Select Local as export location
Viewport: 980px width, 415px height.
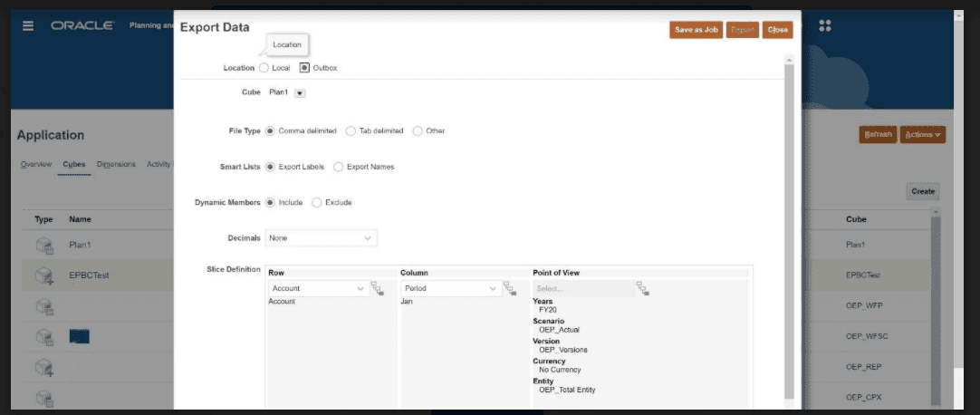264,67
